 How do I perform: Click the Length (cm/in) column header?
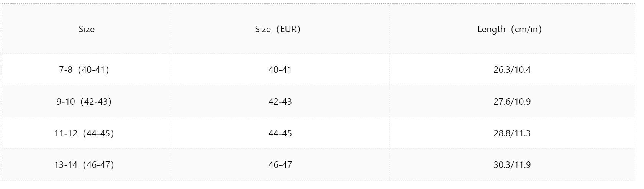(510, 29)
